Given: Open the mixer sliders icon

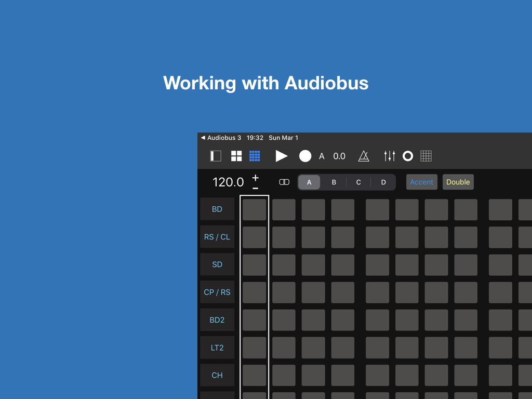Looking at the screenshot, I should 390,156.
